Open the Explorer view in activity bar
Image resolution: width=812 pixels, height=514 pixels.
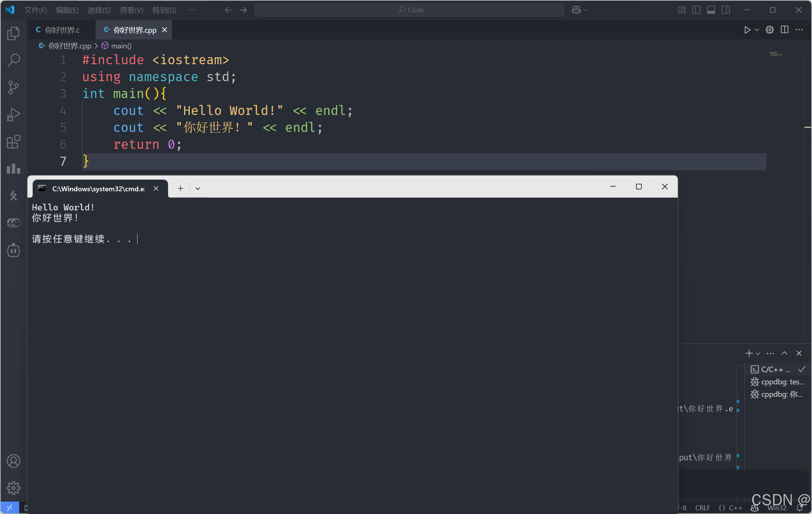click(x=14, y=33)
